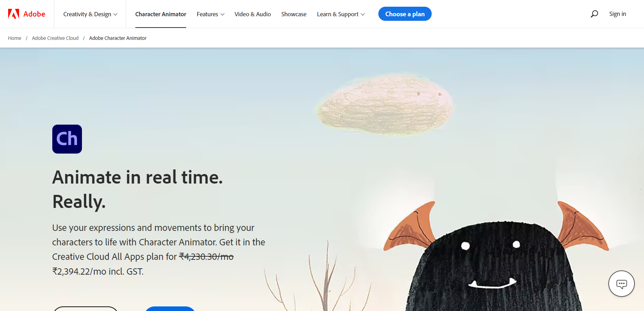Click the Animate in real time heading
The height and width of the screenshot is (311, 644).
[x=138, y=189]
